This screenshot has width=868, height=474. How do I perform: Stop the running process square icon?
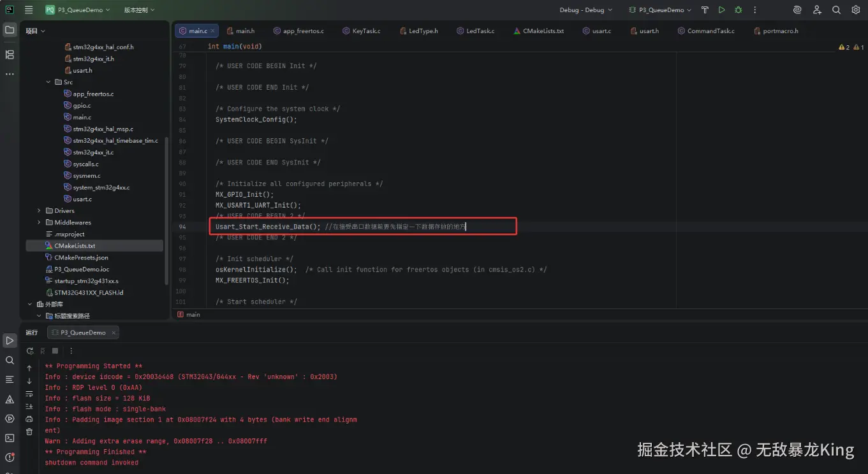(55, 351)
